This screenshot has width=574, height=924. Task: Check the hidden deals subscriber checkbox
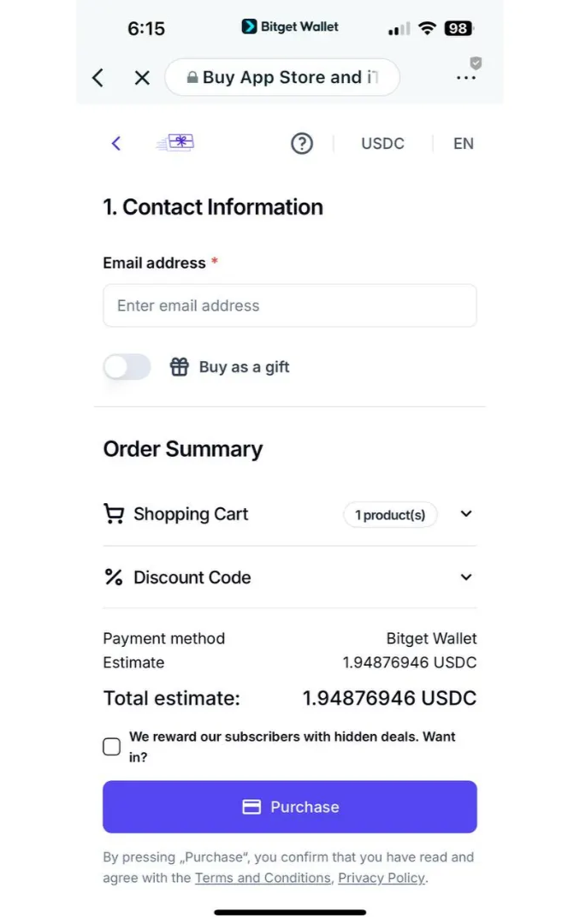pyautogui.click(x=111, y=746)
